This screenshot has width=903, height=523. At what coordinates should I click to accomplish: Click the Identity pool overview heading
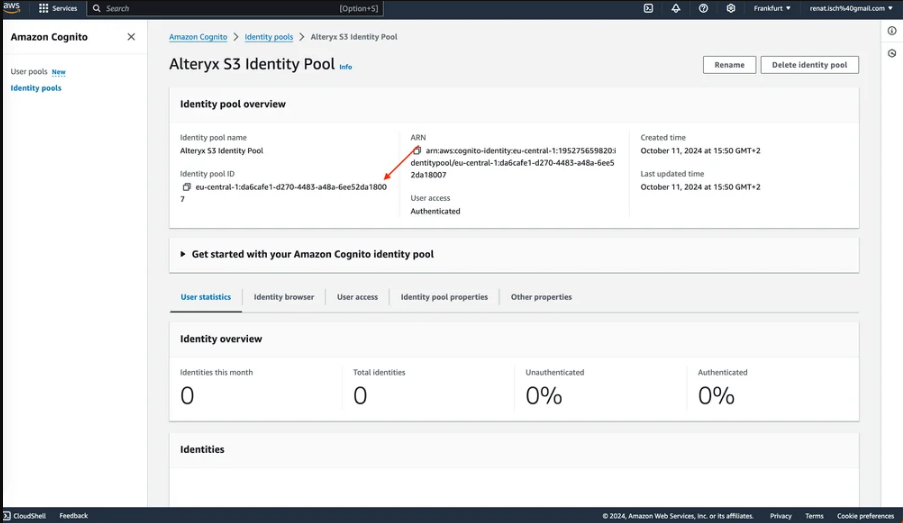233,104
